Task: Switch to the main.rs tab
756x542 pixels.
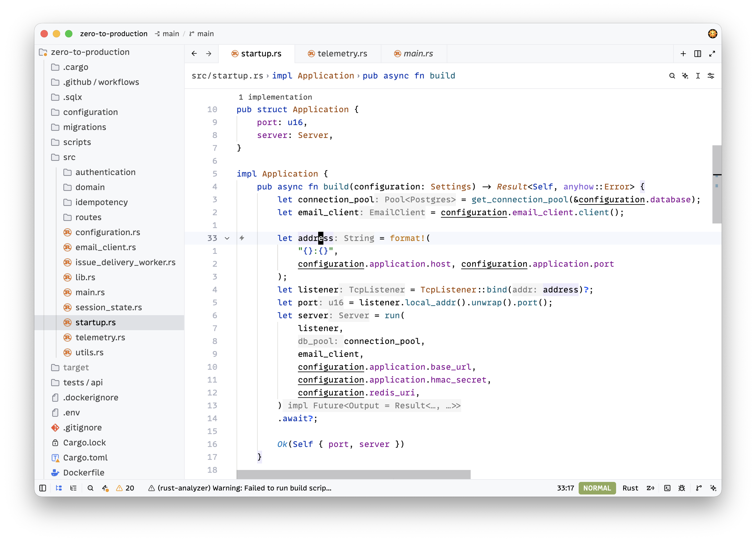Action: coord(414,53)
